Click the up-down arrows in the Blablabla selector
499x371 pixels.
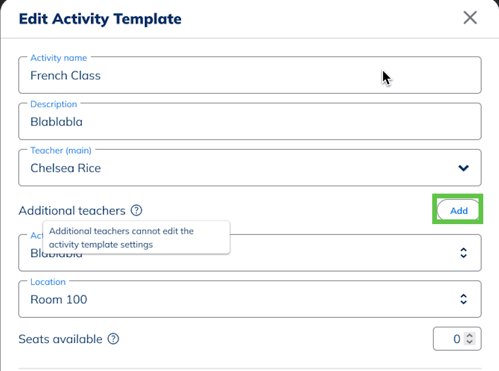tap(463, 253)
